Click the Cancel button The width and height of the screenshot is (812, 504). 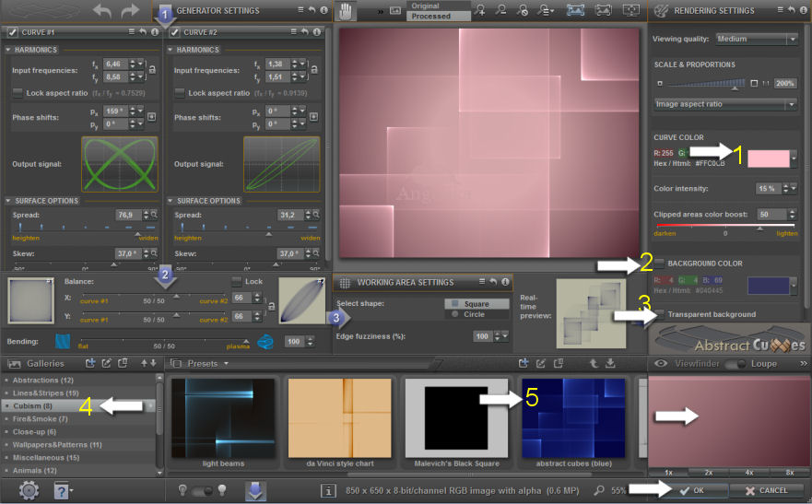tap(767, 490)
